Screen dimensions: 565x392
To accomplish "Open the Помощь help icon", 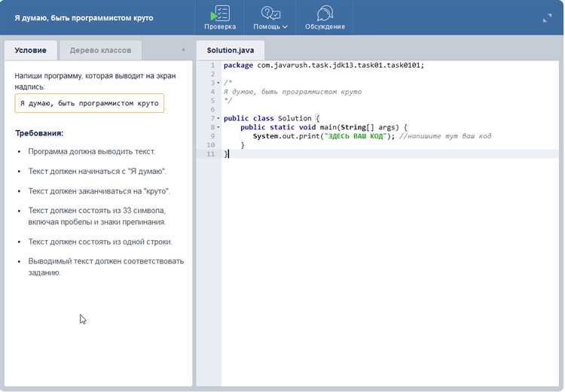I will tap(270, 14).
